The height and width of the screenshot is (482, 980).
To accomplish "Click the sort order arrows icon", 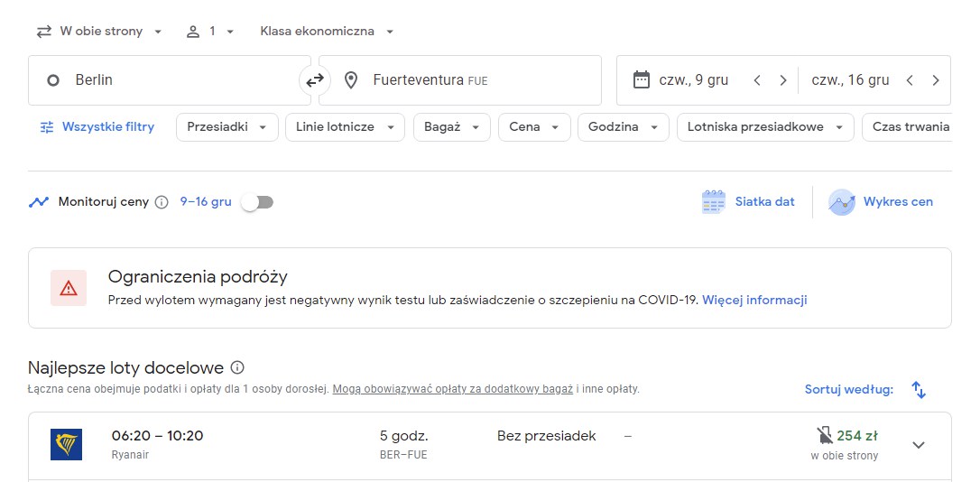I will click(918, 389).
